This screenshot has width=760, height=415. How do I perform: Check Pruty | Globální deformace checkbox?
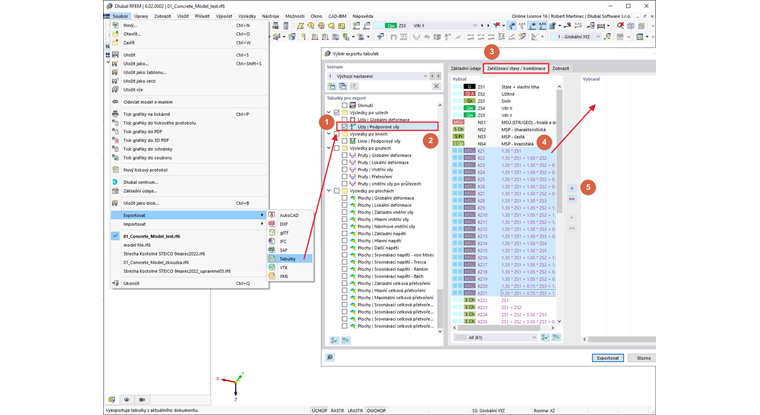(345, 155)
